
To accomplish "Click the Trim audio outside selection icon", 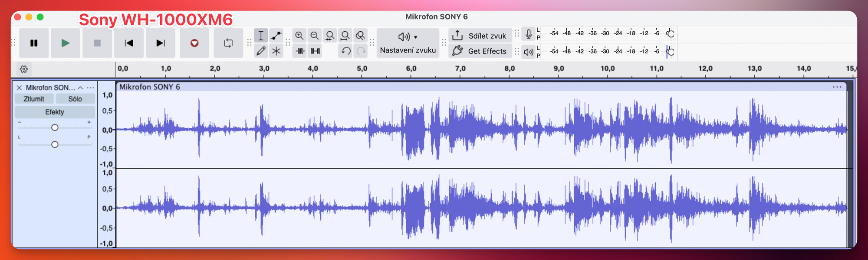I will tap(300, 51).
